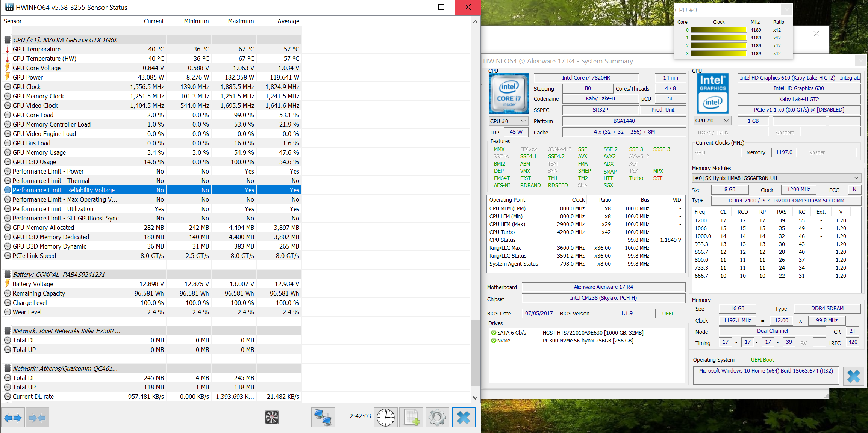
Task: Click the PC300 NVMe SK hynix drive entry
Action: coord(588,341)
